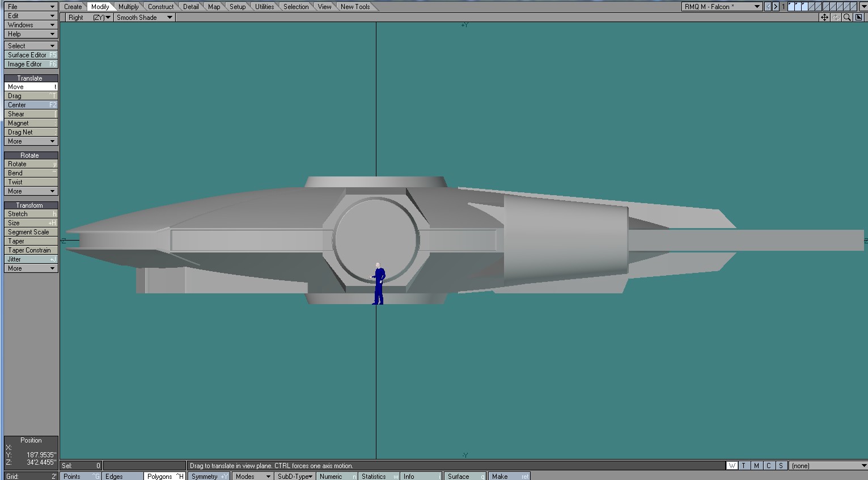Image resolution: width=868 pixels, height=480 pixels.
Task: Click the viewport rotate icon
Action: click(836, 18)
